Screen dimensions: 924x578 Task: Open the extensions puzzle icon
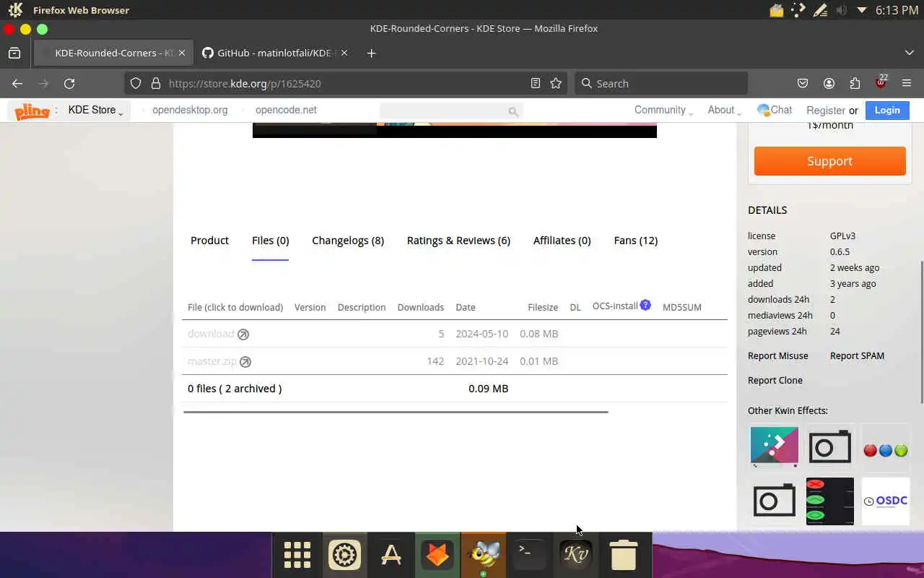coord(855,83)
